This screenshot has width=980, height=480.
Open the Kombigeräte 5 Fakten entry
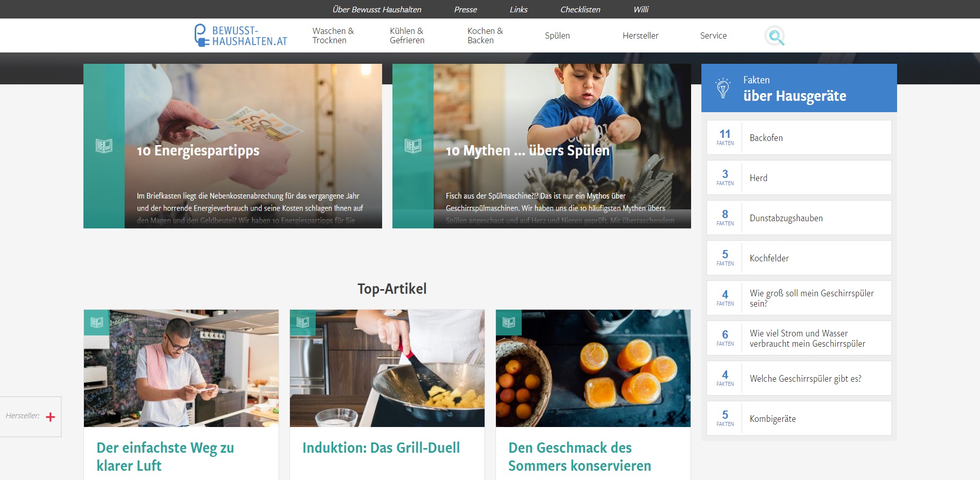pos(799,418)
